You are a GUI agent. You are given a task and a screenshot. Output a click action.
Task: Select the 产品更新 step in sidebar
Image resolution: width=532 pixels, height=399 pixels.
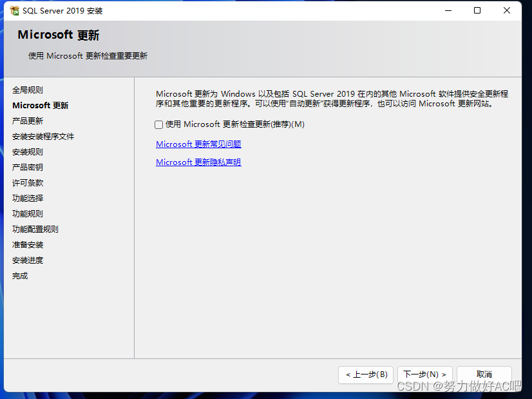(x=28, y=121)
